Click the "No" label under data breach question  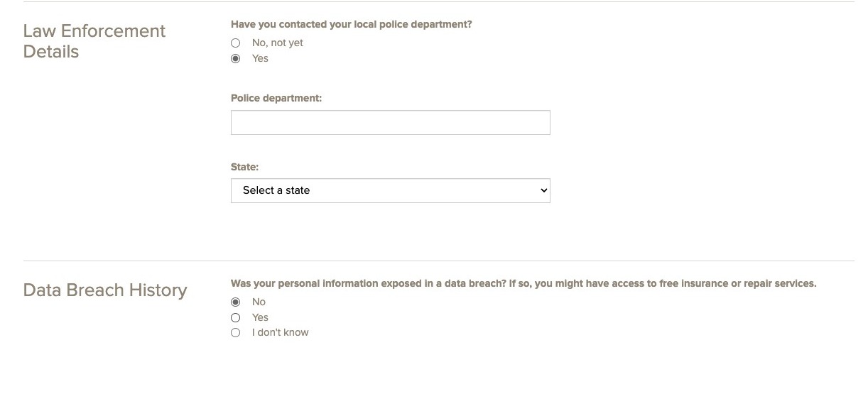pos(259,302)
